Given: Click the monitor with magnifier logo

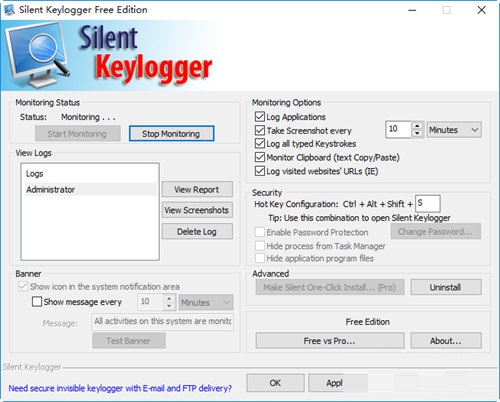Looking at the screenshot, I should 37,55.
